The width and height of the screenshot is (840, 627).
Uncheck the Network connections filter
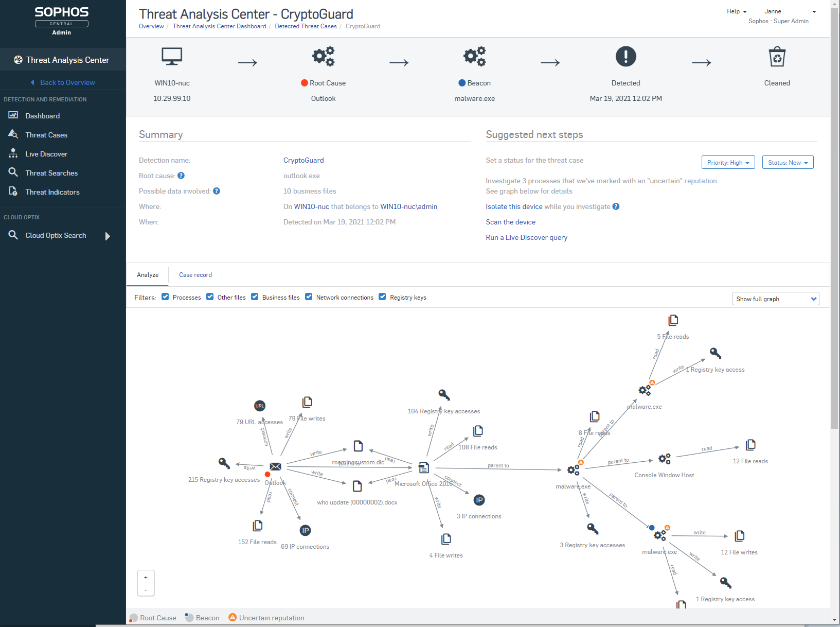pyautogui.click(x=309, y=297)
